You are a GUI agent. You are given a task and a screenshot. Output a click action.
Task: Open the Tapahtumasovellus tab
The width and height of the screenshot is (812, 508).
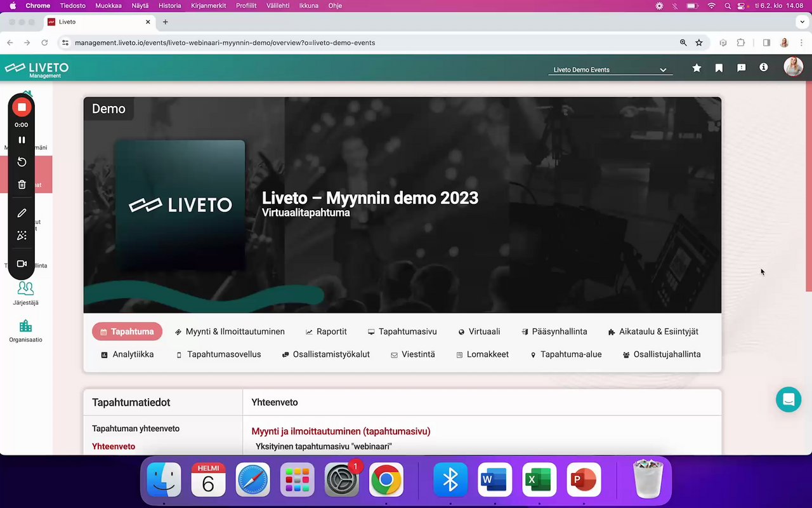pyautogui.click(x=218, y=354)
